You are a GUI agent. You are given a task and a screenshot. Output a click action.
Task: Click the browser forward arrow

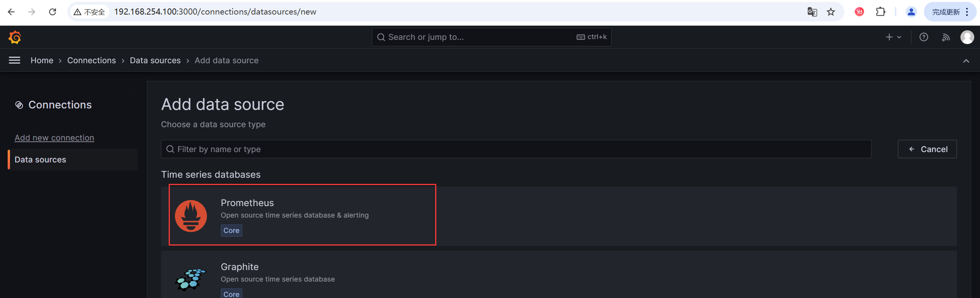coord(32,12)
